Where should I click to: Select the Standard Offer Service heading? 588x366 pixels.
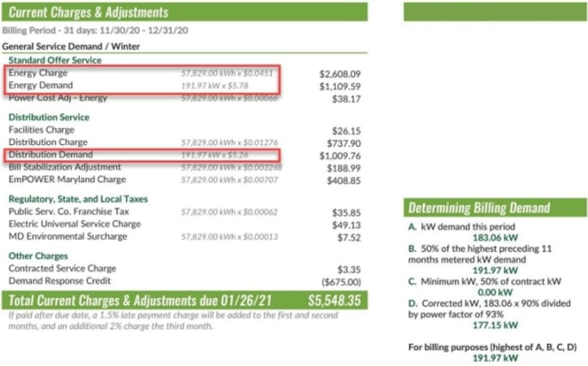click(55, 60)
